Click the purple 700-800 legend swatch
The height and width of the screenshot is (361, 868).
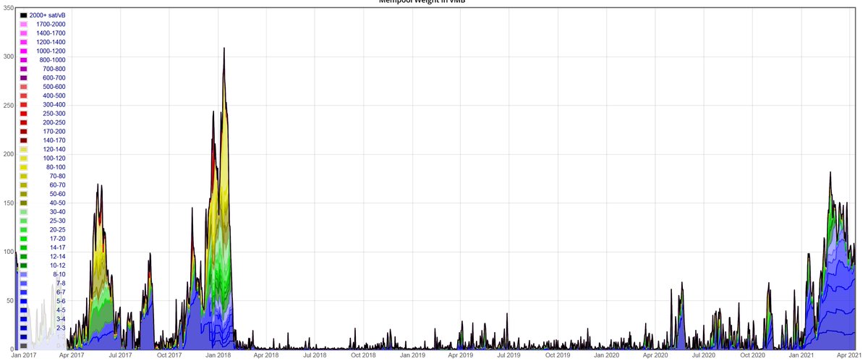coord(24,69)
